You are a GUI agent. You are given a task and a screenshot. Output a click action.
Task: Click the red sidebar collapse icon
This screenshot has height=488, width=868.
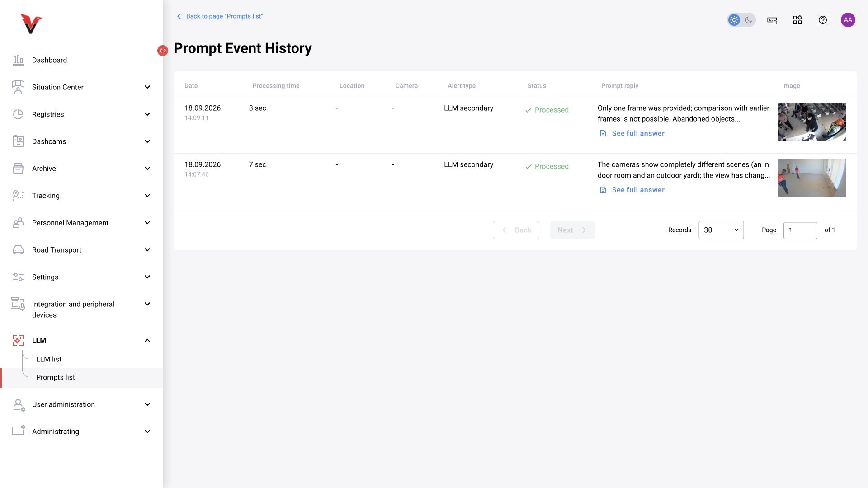click(x=163, y=51)
